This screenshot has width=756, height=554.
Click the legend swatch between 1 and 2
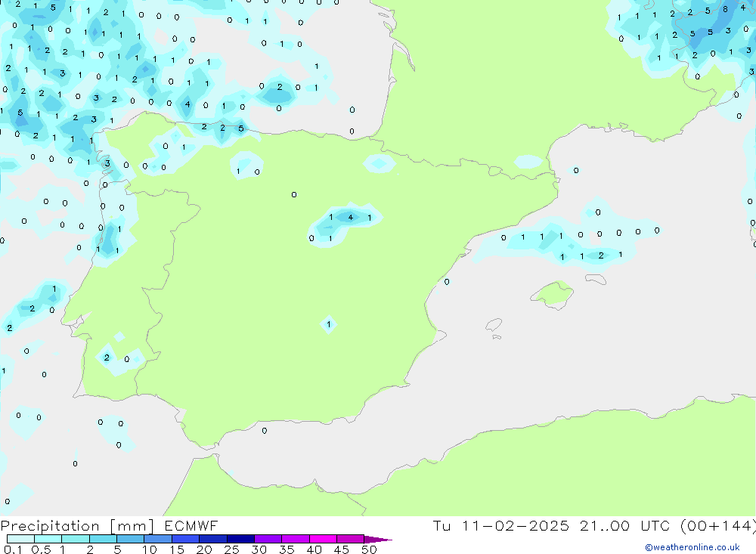pos(75,539)
